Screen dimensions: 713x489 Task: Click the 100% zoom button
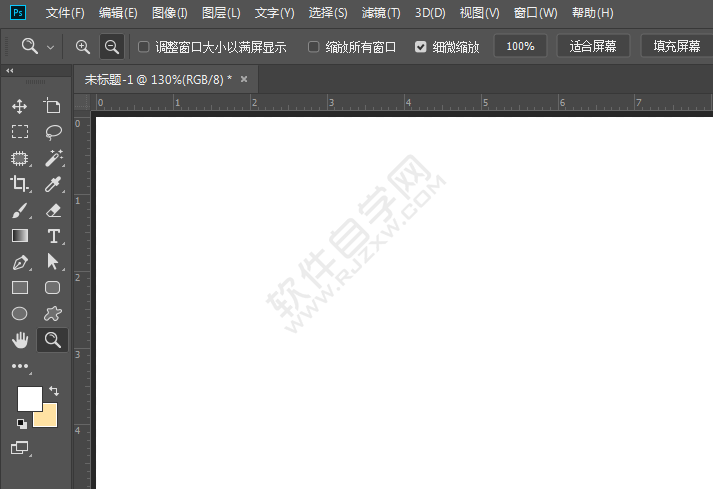[520, 47]
